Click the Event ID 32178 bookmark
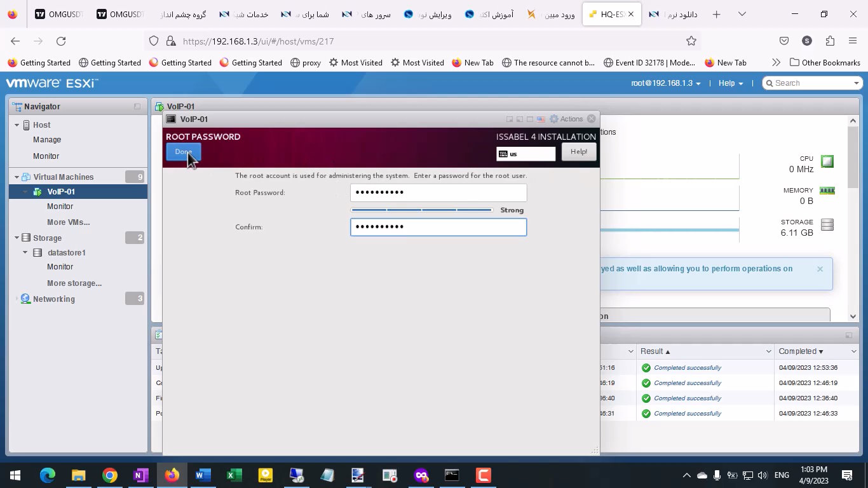868x488 pixels. (x=649, y=63)
